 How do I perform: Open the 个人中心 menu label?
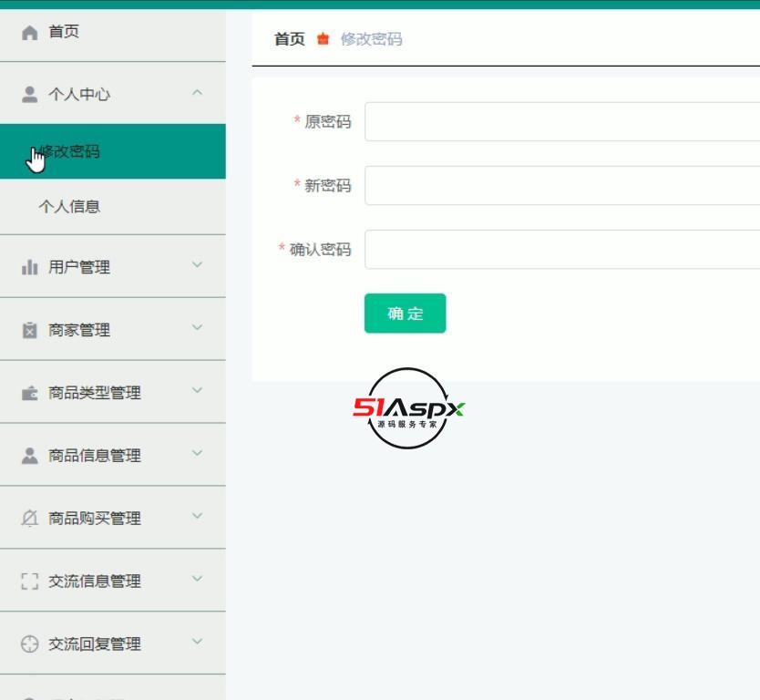(x=79, y=95)
